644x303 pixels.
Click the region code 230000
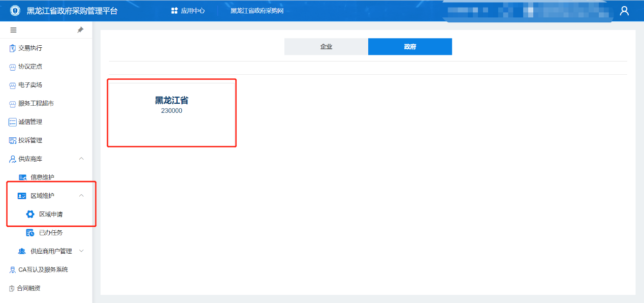pyautogui.click(x=172, y=111)
